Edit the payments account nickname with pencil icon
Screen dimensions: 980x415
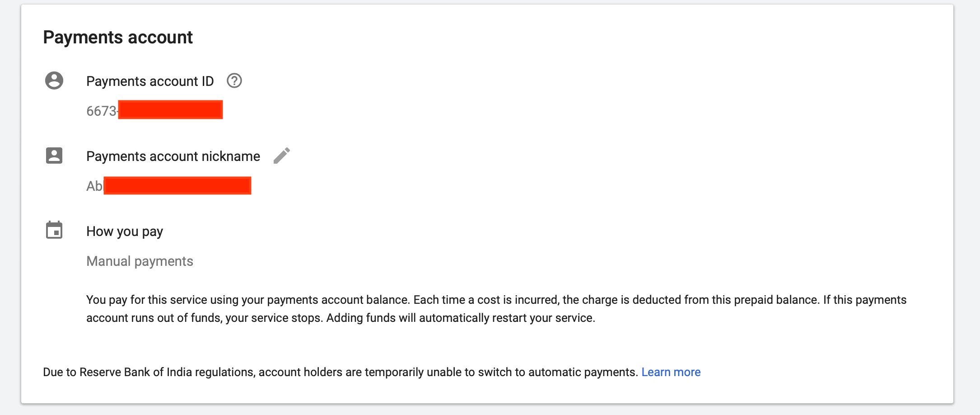pos(282,156)
